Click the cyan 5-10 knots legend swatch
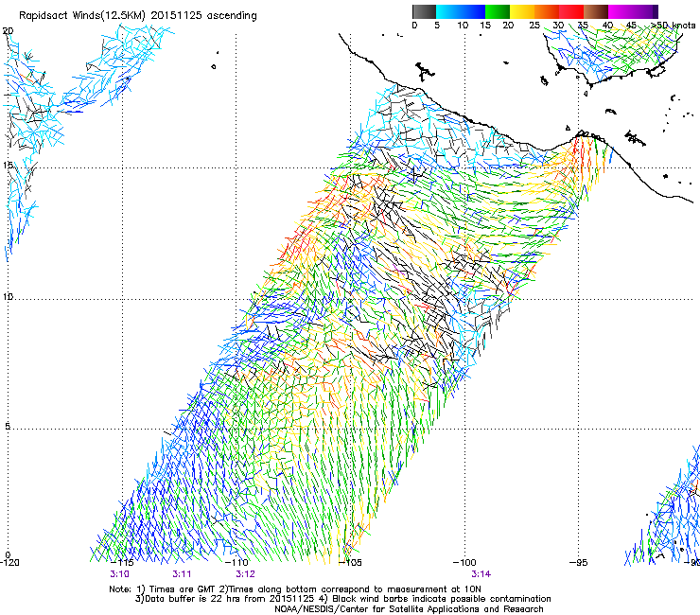 coord(448,11)
